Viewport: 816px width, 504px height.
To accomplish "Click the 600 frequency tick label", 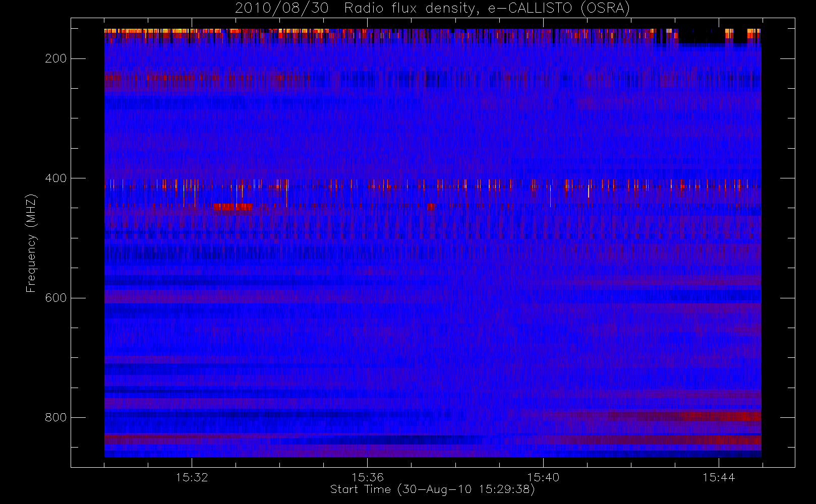I will point(55,298).
